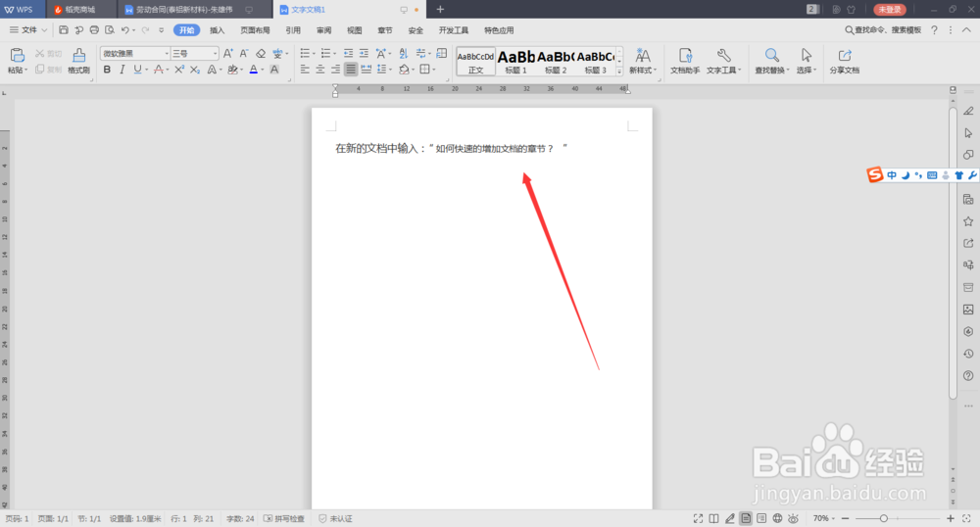Click the Save icon in quick access bar
The width and height of the screenshot is (980, 527).
pos(63,30)
